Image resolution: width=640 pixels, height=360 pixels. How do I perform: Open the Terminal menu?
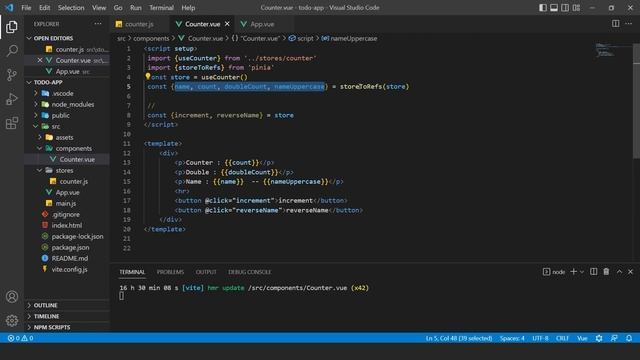point(161,8)
